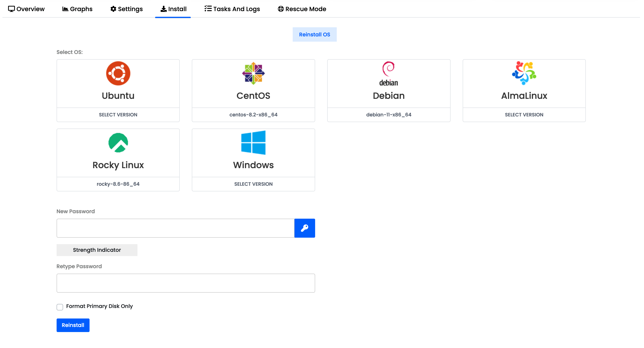Open AlmaLinux SELECT VERSION dropdown

524,115
